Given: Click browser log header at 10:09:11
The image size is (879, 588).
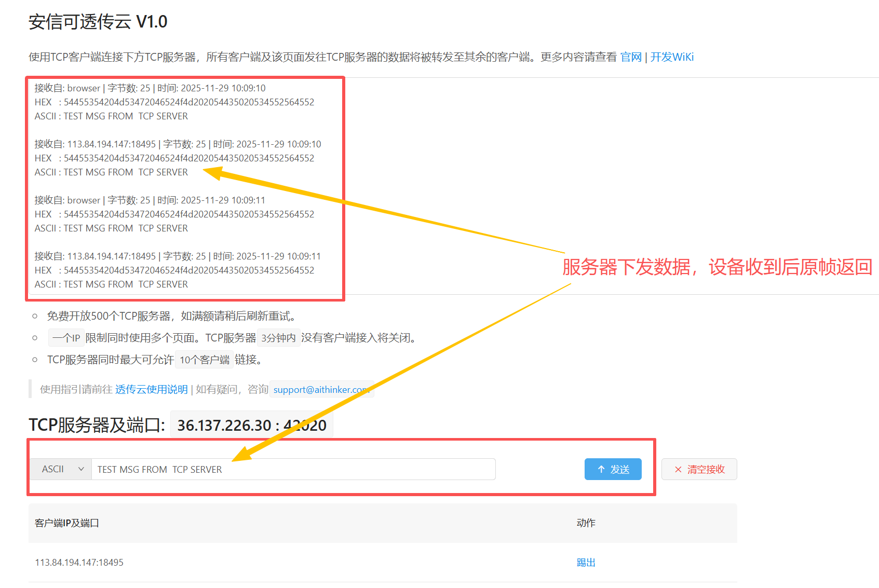Looking at the screenshot, I should pyautogui.click(x=150, y=200).
